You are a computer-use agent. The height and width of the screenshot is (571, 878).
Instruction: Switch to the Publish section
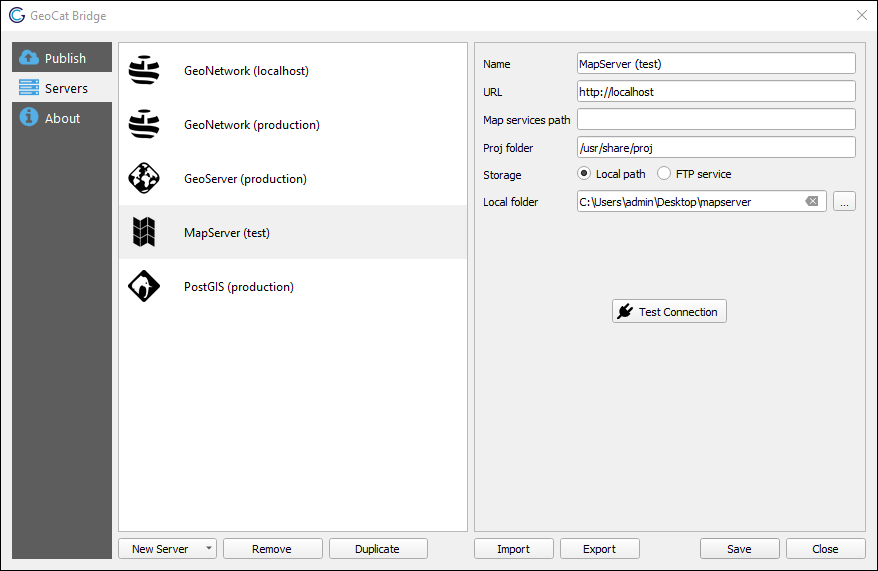point(62,57)
